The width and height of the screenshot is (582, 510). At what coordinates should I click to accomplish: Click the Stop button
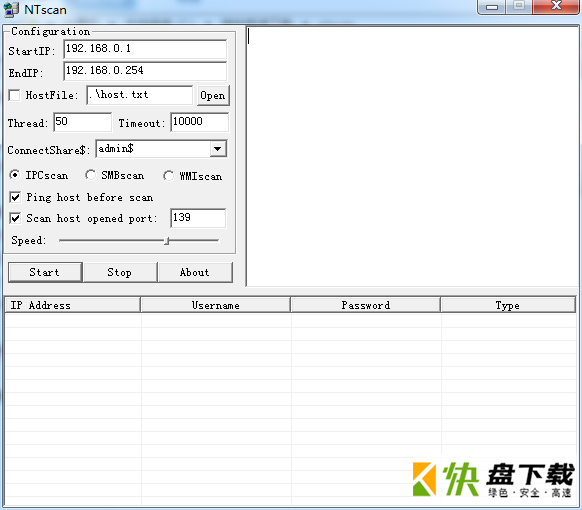120,272
